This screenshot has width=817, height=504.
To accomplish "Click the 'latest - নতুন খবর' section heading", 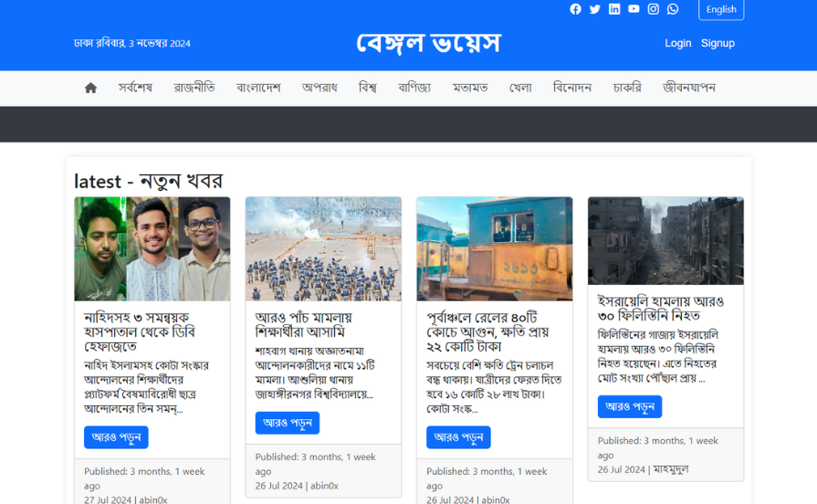I will pyautogui.click(x=148, y=182).
